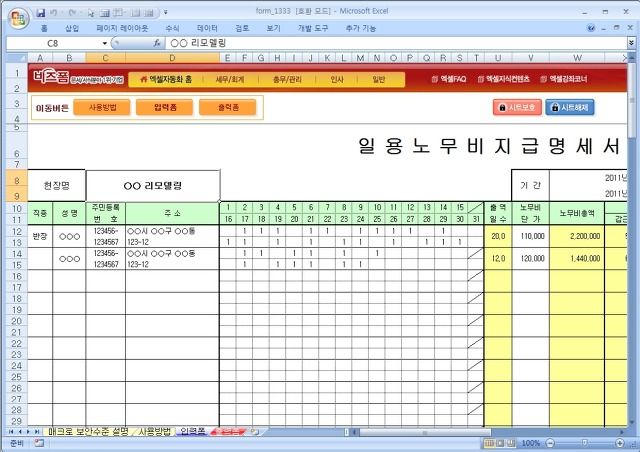Screen dimensions: 640x452
Task: Click the Insert Function fx icon
Action: click(x=157, y=43)
